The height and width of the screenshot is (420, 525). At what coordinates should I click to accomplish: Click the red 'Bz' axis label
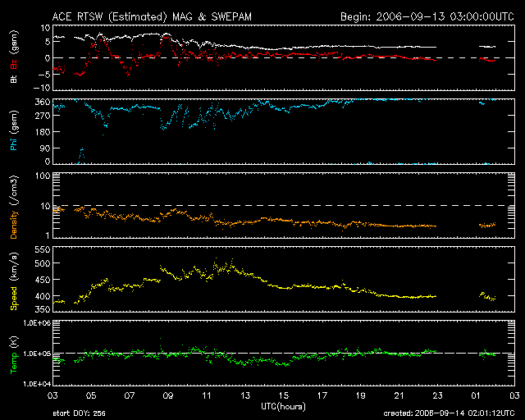[14, 64]
